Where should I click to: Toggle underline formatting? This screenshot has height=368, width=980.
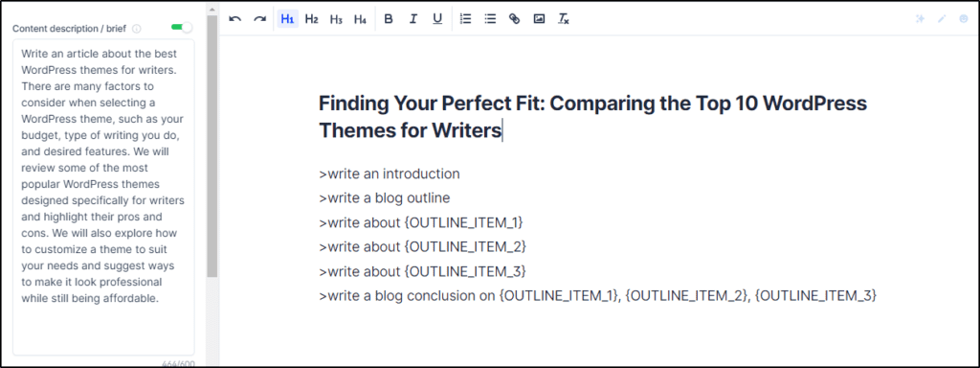tap(437, 19)
